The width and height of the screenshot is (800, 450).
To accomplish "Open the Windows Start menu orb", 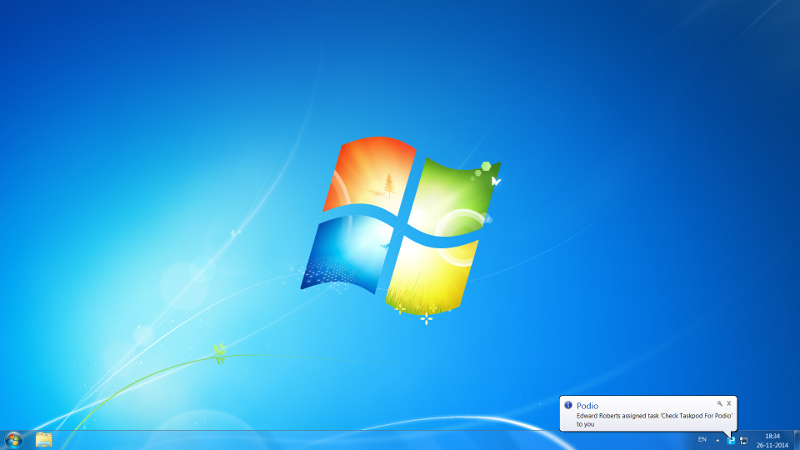I will (x=14, y=439).
